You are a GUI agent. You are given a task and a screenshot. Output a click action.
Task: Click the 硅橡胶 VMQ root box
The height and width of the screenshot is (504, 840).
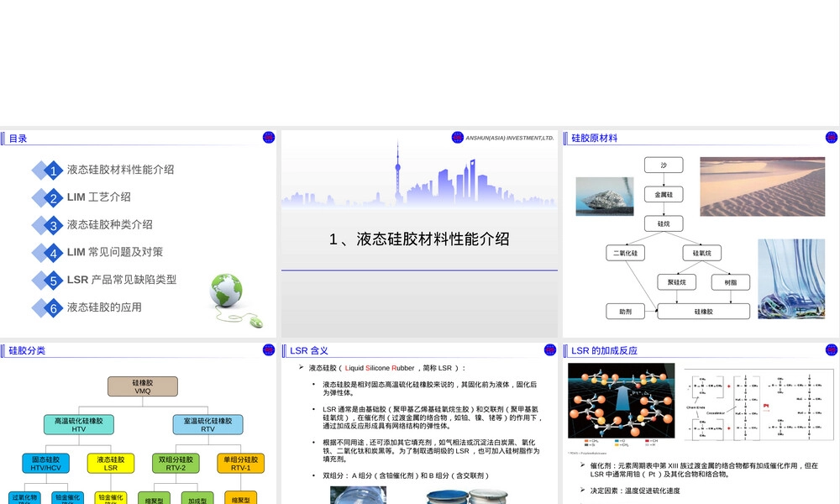point(143,386)
